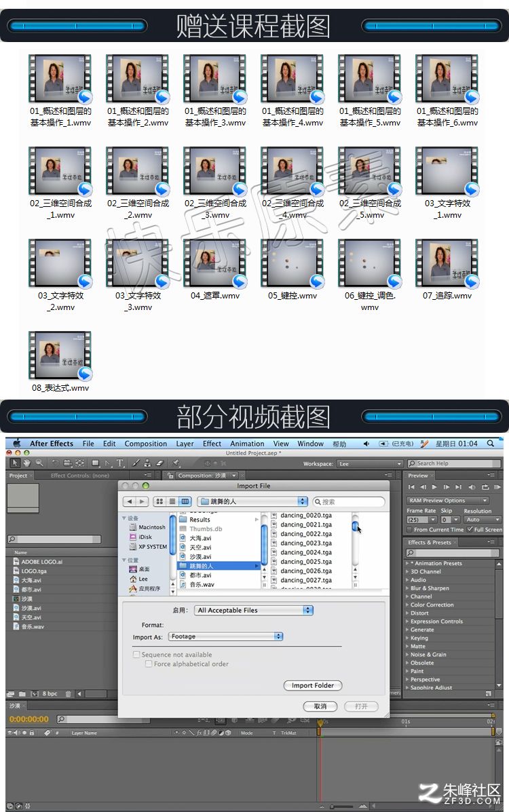Click the Import Folder button
This screenshot has height=812, width=509.
tap(313, 685)
